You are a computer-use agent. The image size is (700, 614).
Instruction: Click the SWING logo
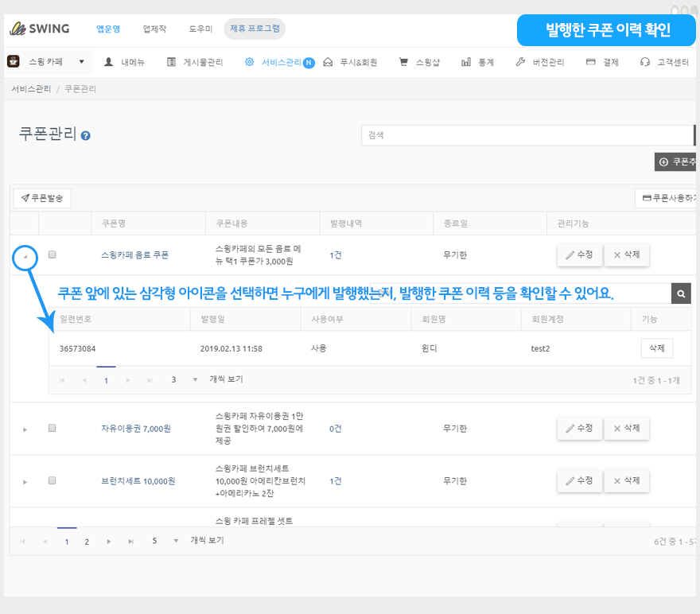[40, 29]
